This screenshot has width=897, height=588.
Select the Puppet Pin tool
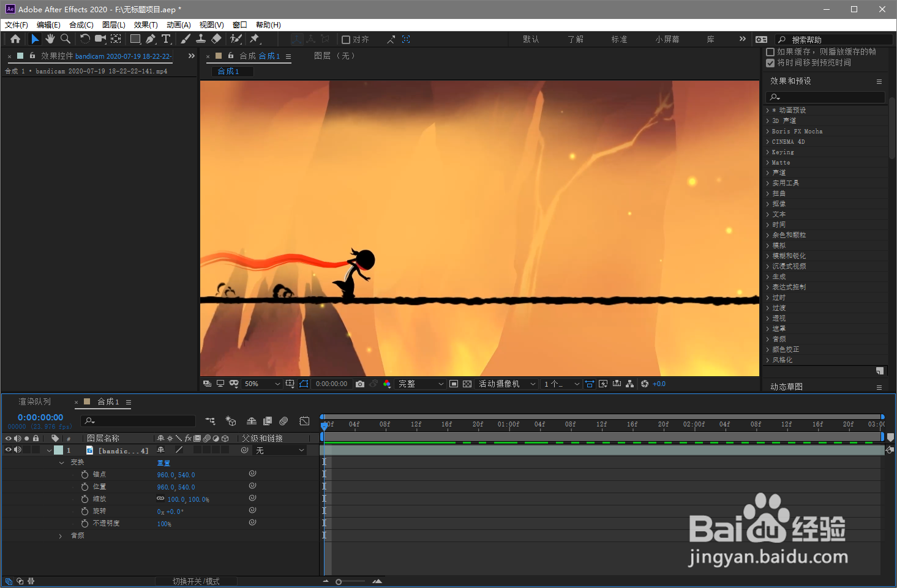coord(255,39)
